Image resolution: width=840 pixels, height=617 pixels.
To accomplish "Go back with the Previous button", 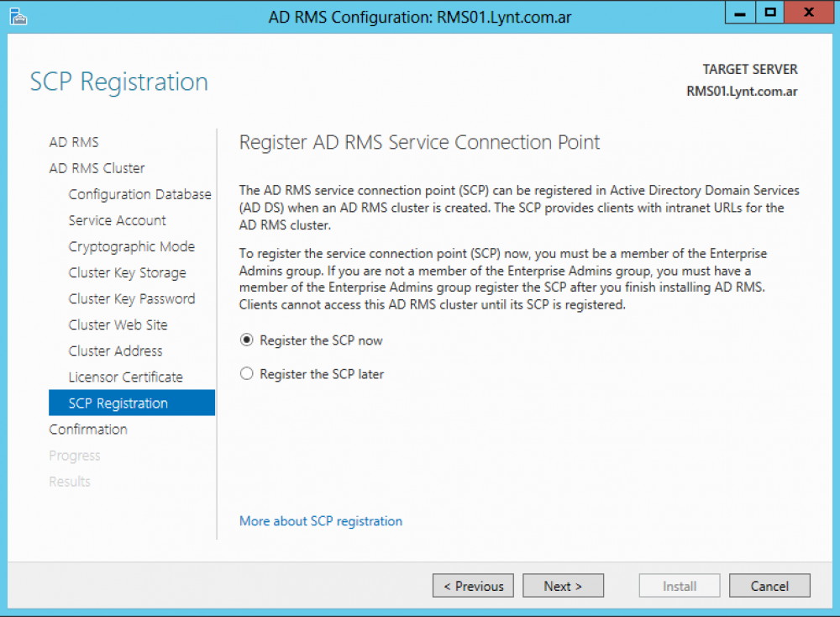I will pyautogui.click(x=473, y=585).
